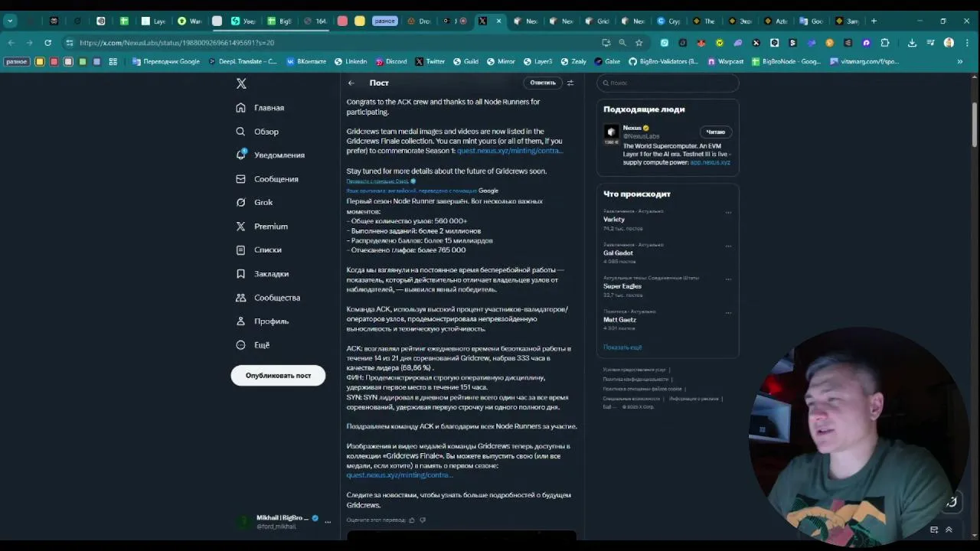Go to Главная in sidebar
Screen dimensions: 980x551
point(260,108)
